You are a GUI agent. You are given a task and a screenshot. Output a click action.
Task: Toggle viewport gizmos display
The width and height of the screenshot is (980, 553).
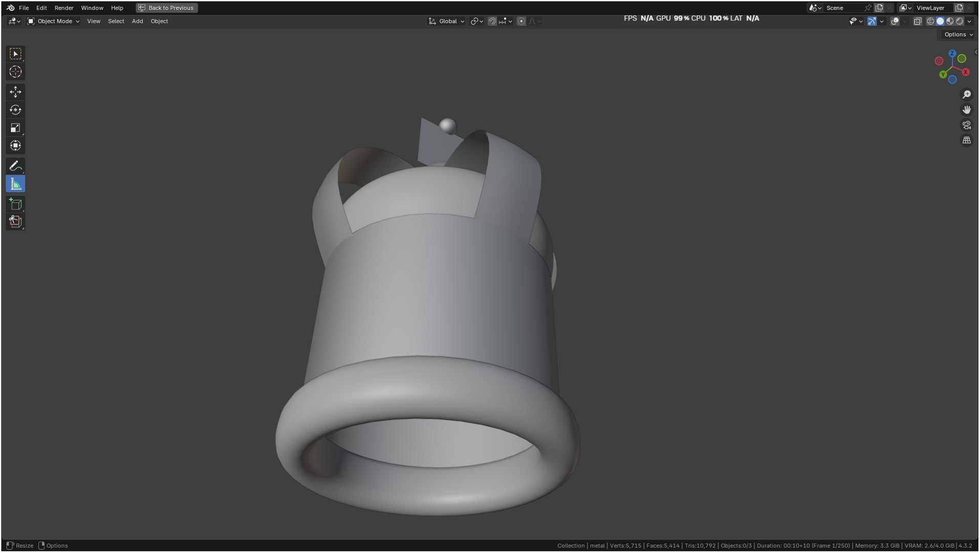click(x=872, y=21)
